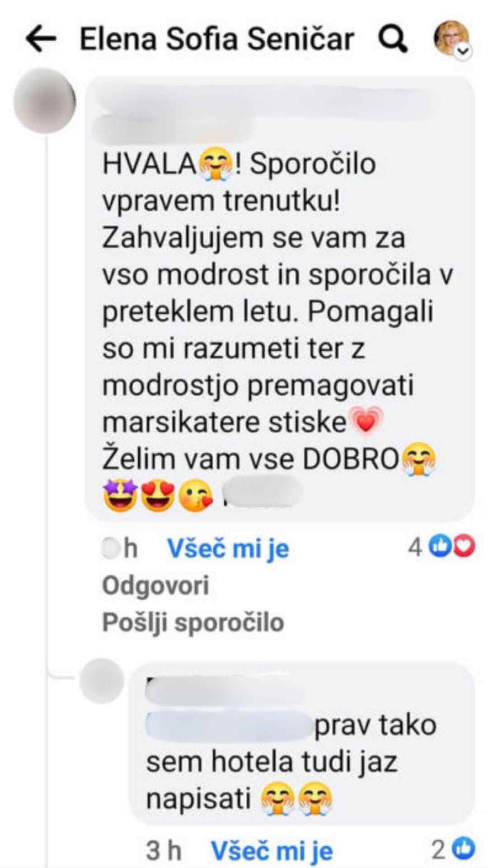Open Elena Sofia Seničar page title
488x868 pixels.
[217, 39]
